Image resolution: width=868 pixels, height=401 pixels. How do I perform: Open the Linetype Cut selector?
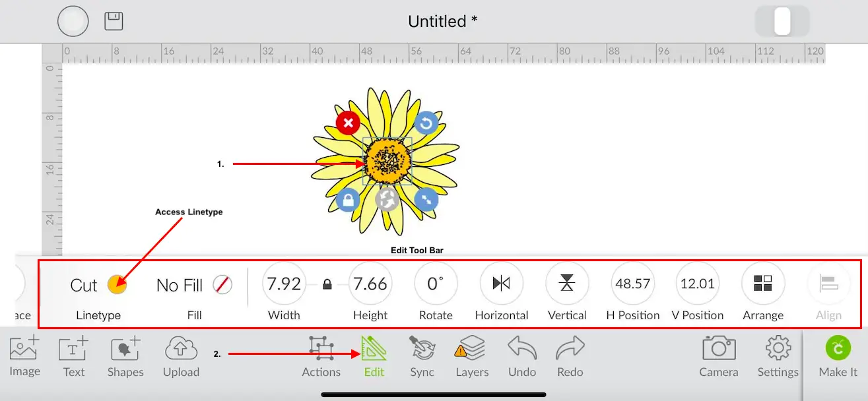(x=84, y=286)
